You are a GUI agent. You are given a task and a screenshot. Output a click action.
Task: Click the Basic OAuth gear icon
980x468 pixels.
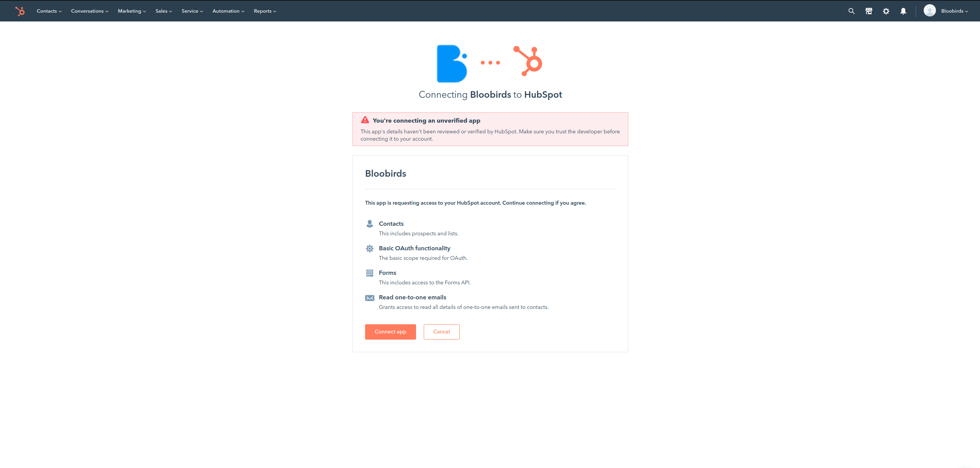(x=369, y=248)
